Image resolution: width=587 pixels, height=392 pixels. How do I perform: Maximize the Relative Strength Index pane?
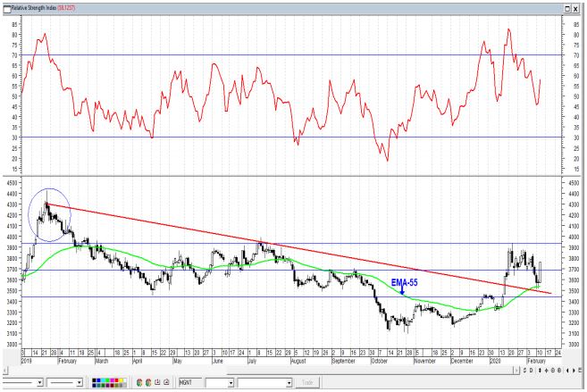[x=568, y=9]
